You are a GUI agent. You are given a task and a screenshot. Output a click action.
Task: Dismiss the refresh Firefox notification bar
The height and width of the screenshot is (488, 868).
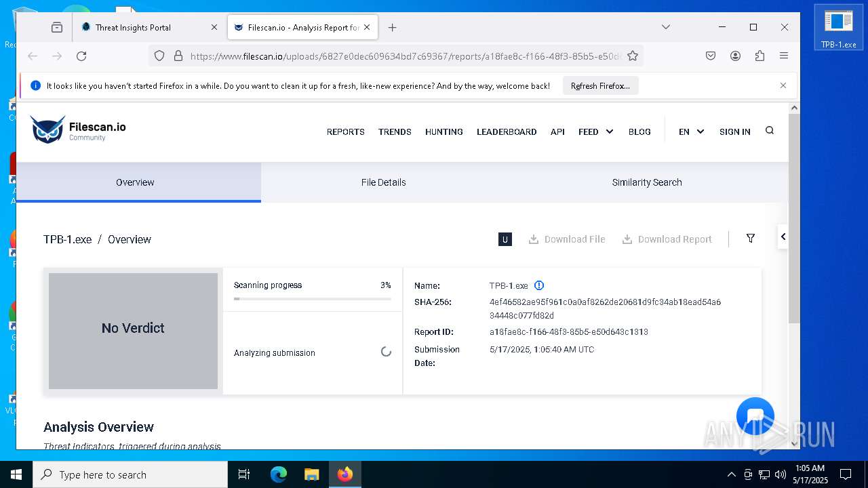[x=783, y=85]
